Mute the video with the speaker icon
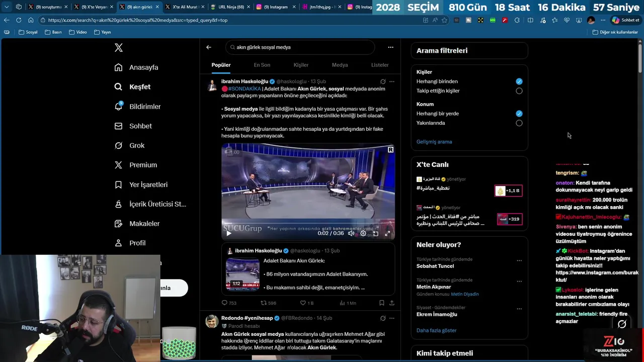 pyautogui.click(x=351, y=233)
